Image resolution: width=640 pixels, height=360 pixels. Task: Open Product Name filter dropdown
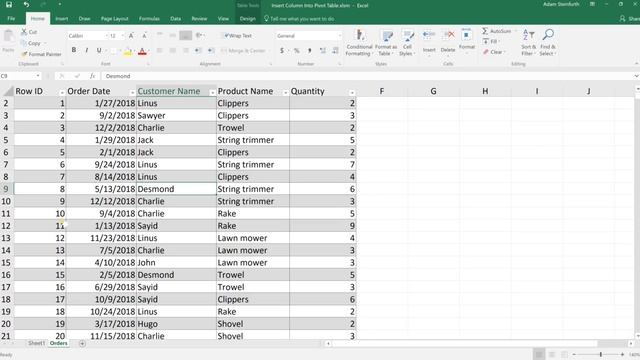[285, 93]
